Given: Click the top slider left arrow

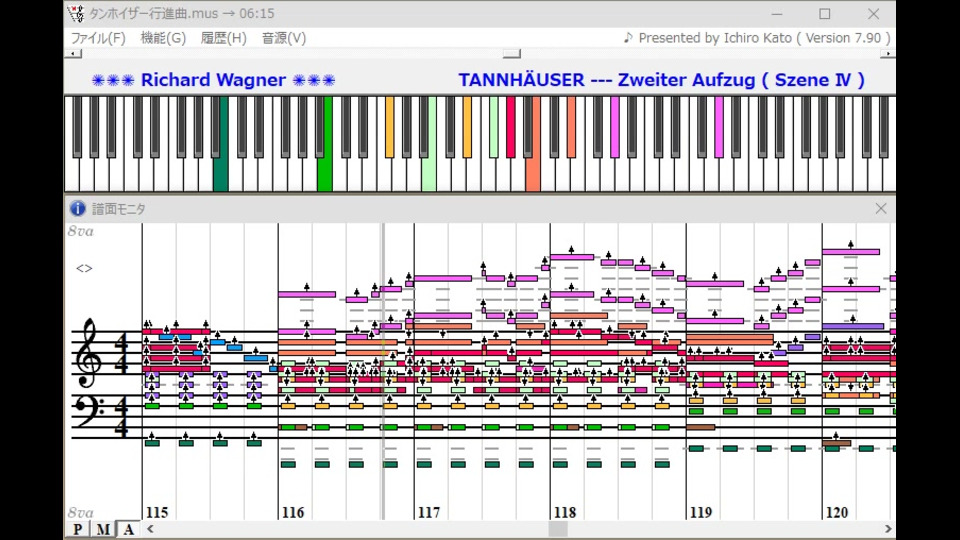Looking at the screenshot, I should coord(73,54).
